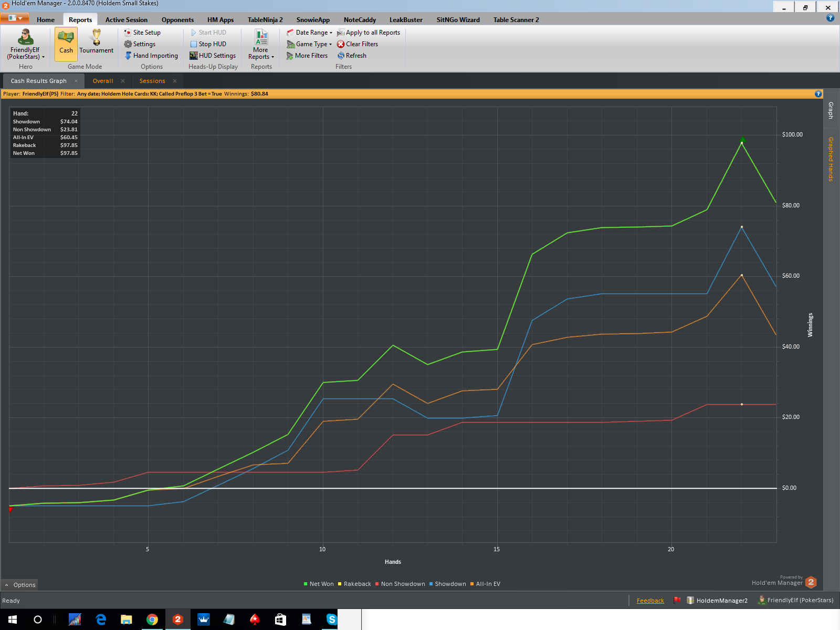Open Cortana search circle

tap(38, 619)
